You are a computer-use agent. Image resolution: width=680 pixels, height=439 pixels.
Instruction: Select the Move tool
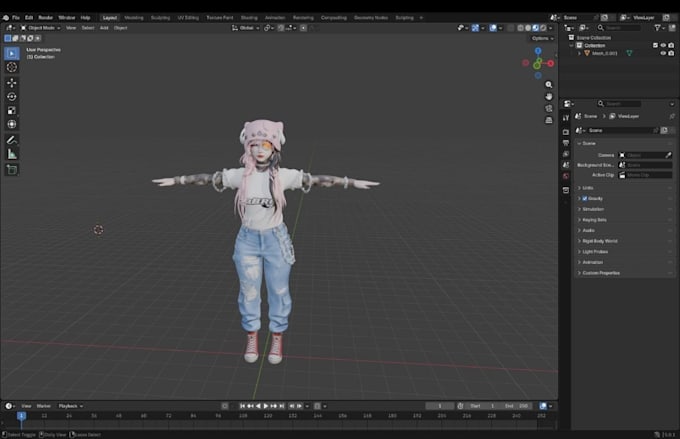pos(12,82)
